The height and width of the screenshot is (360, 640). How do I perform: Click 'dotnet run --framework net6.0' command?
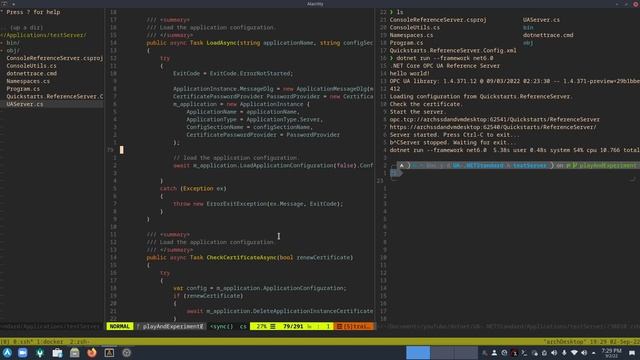pos(445,58)
